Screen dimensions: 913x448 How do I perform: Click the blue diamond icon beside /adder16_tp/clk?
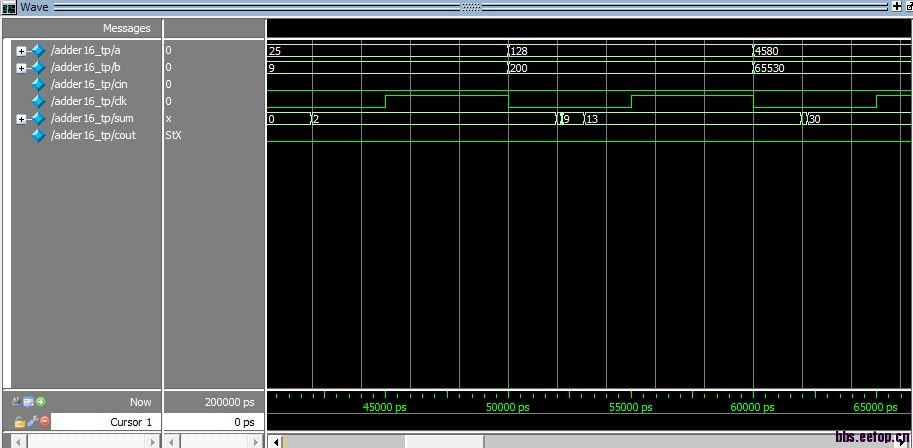point(38,101)
